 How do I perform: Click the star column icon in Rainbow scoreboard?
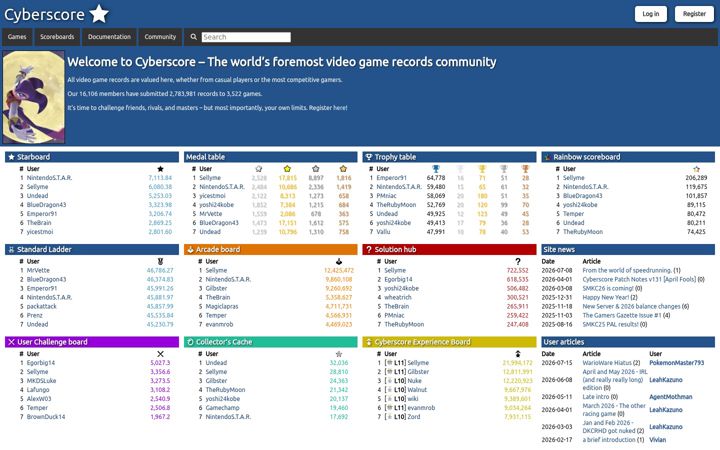[x=696, y=169]
